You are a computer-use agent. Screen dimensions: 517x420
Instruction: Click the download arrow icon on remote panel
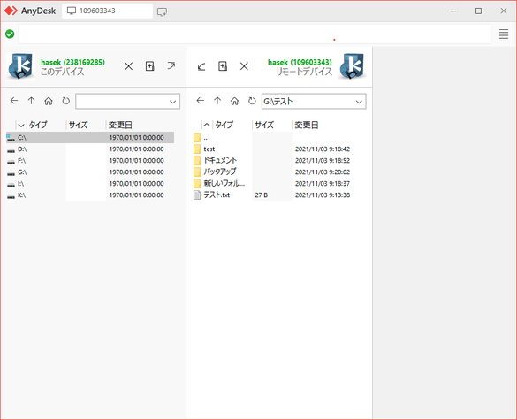[201, 66]
